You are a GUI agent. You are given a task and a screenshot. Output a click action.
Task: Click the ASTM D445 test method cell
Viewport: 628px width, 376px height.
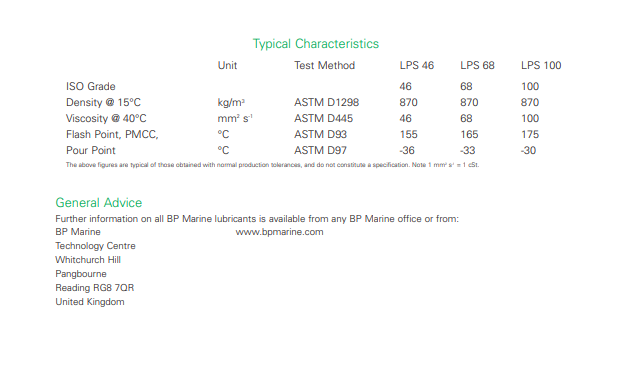coord(323,119)
